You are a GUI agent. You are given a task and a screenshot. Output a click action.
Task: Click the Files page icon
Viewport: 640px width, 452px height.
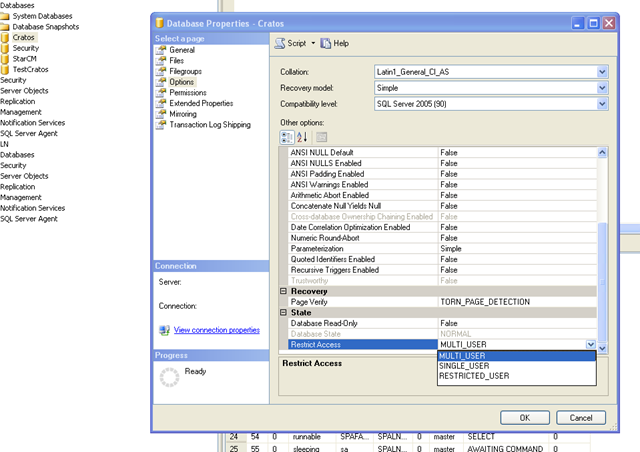161,60
